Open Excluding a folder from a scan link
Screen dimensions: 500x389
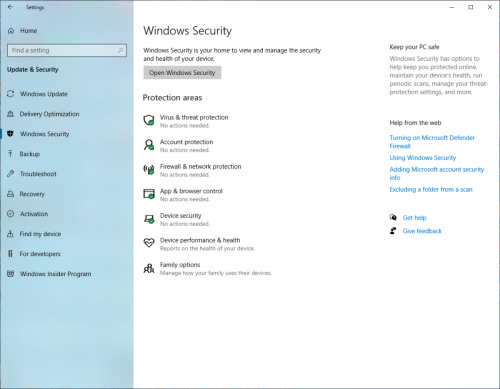(431, 189)
